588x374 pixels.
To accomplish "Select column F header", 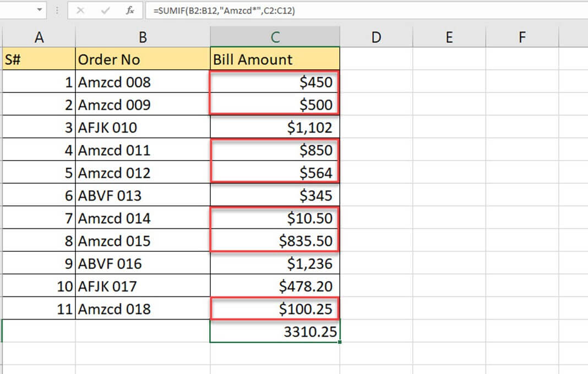I will point(522,37).
